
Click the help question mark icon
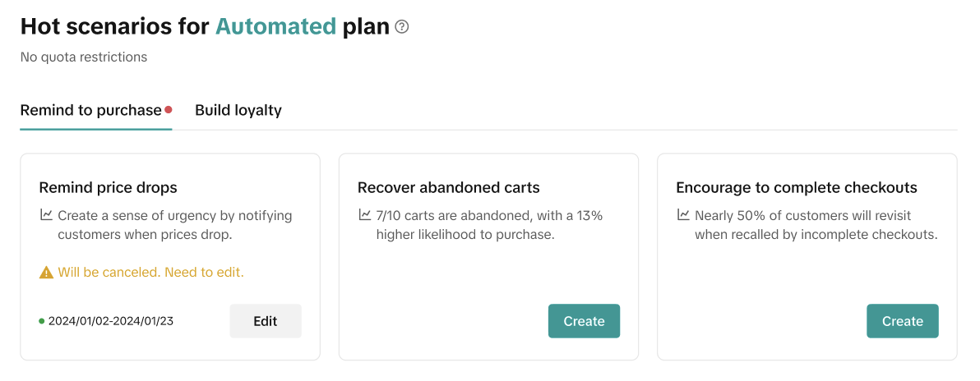[x=402, y=27]
